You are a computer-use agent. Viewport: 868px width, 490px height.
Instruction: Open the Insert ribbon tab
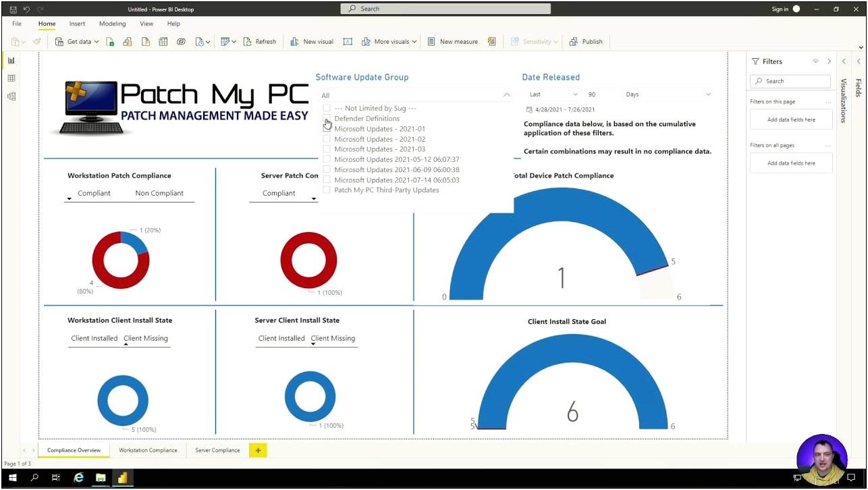(77, 24)
